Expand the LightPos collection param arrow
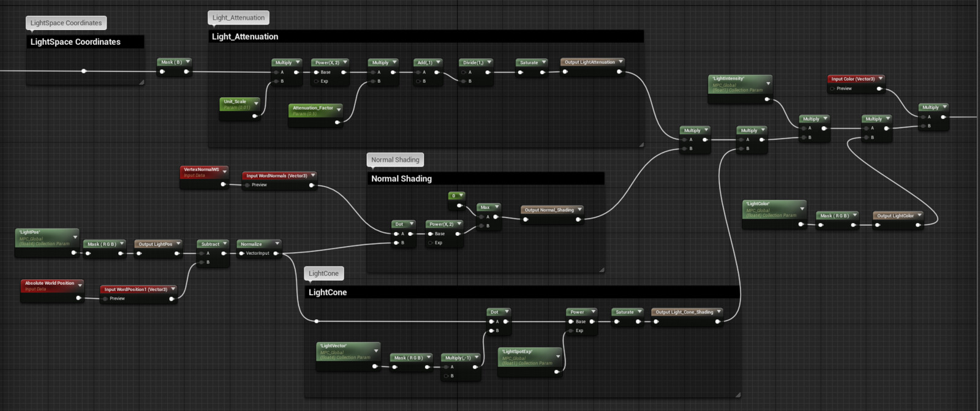Screen dimensions: 980x411 click(x=75, y=237)
